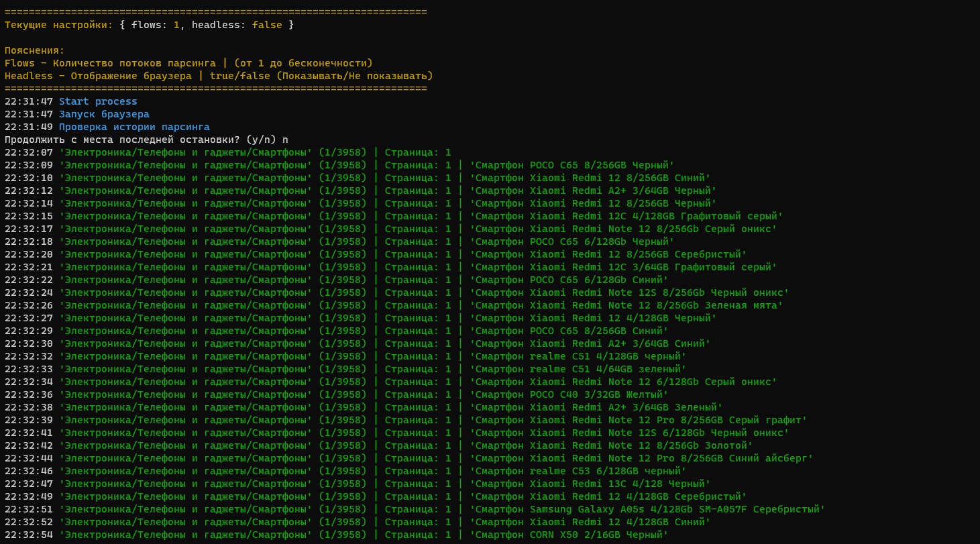This screenshot has width=980, height=544.
Task: Click 'Смартфон Xiaomi Redmi 12 4/128GB Синий'
Action: click(590, 522)
